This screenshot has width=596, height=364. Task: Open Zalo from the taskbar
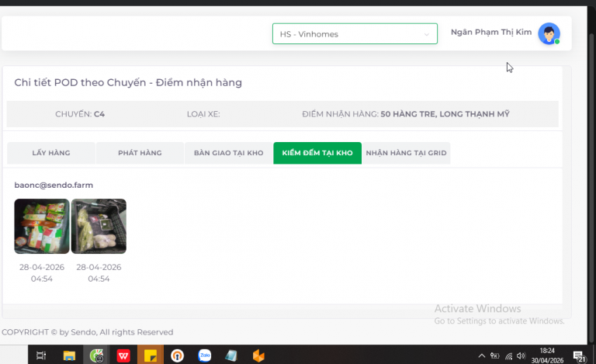click(205, 355)
